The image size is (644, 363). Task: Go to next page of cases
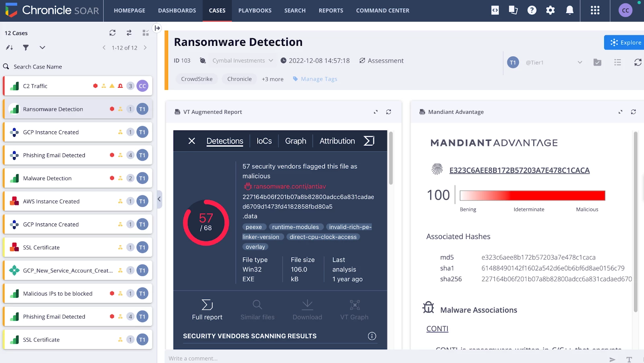point(145,47)
